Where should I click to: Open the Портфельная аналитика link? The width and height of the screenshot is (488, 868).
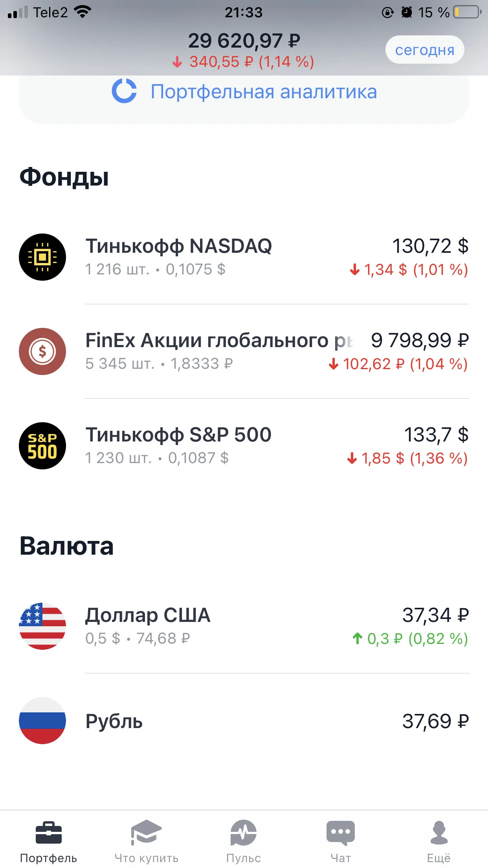pos(264,92)
